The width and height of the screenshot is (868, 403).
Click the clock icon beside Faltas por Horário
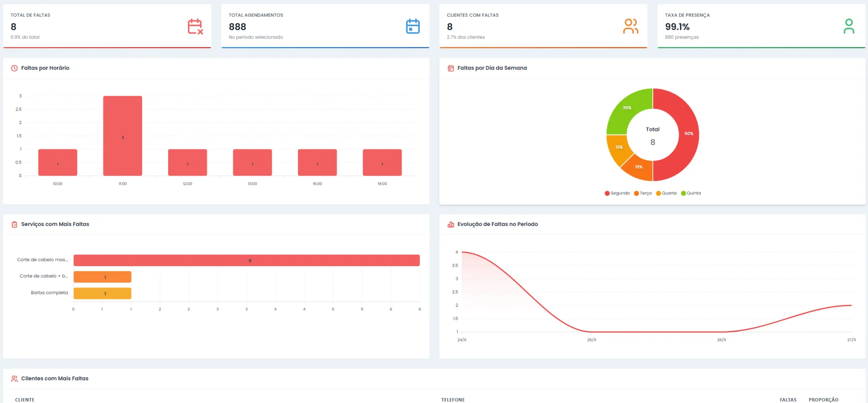coord(14,68)
